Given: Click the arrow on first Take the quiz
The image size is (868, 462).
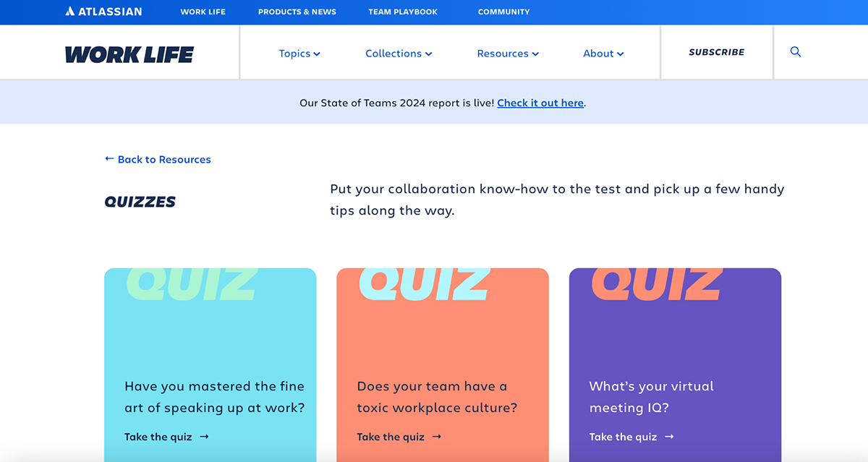Looking at the screenshot, I should pyautogui.click(x=205, y=437).
